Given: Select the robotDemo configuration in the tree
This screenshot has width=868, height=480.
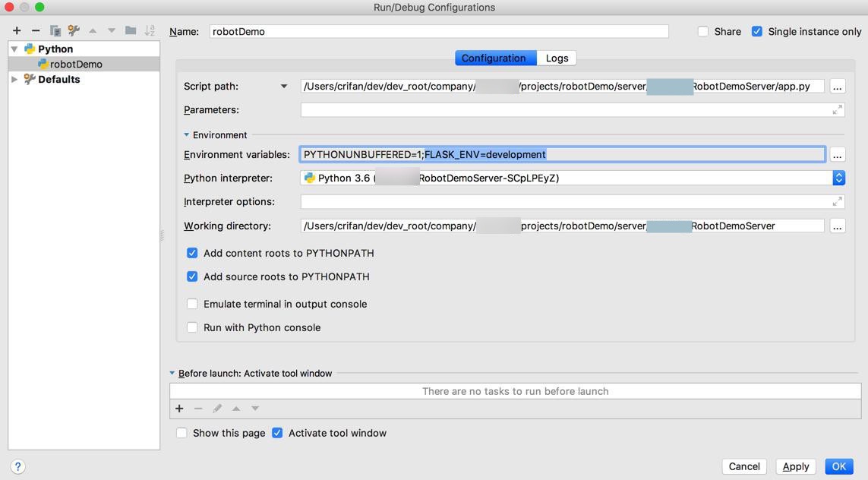Looking at the screenshot, I should tap(84, 65).
